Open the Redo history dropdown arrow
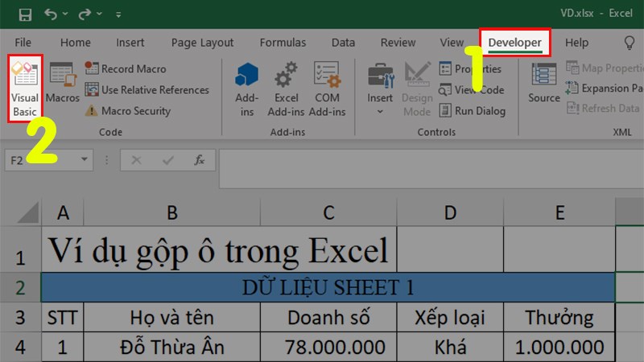Screen dimensions: 644x362 (x=99, y=14)
